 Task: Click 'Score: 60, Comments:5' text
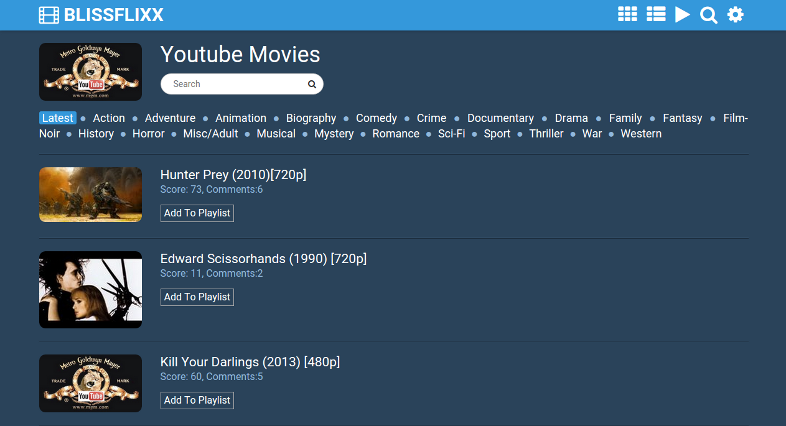pyautogui.click(x=212, y=377)
